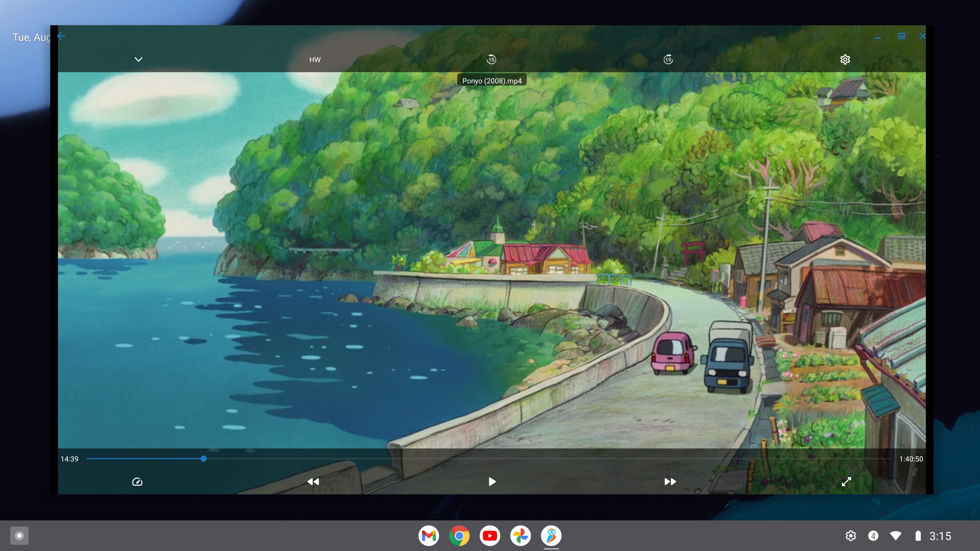Screen dimensions: 980x551
Task: Toggle the HW decoder button
Action: click(315, 60)
